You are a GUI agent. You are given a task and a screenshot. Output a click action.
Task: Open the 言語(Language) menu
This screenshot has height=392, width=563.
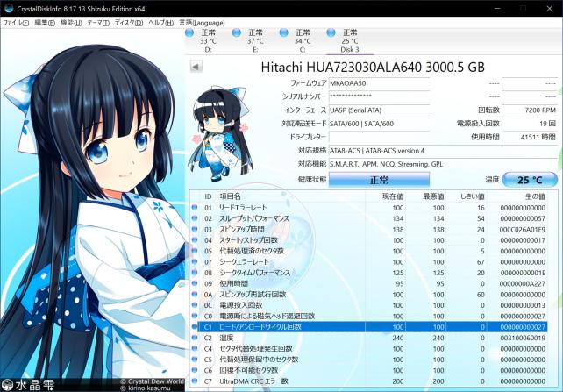click(x=202, y=23)
